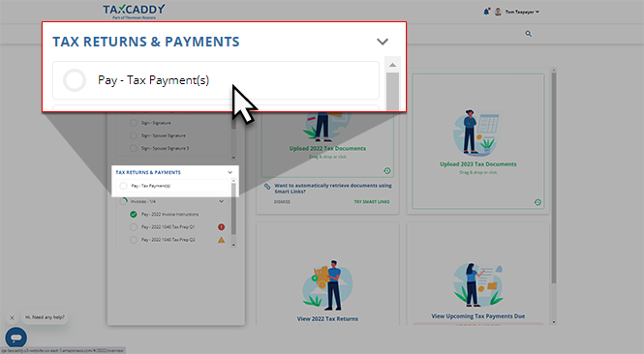Click the Invoices - 1/4 group label
This screenshot has height=354, width=644.
coord(143,201)
